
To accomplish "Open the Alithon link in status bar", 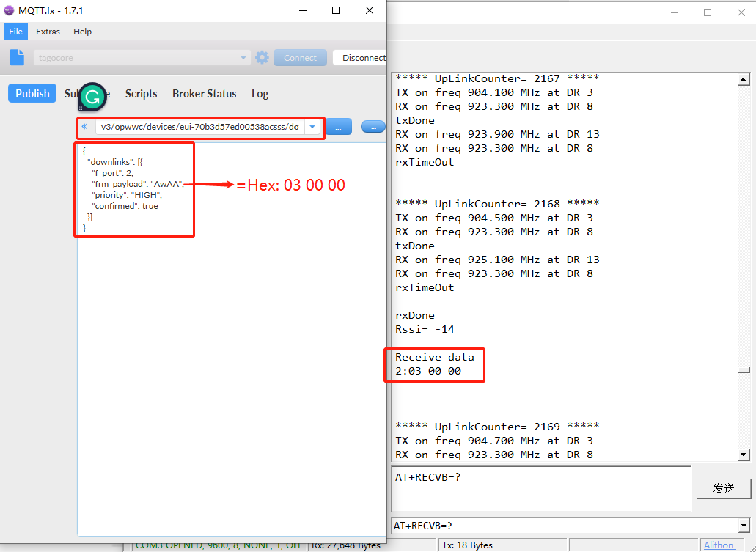I will 719,545.
